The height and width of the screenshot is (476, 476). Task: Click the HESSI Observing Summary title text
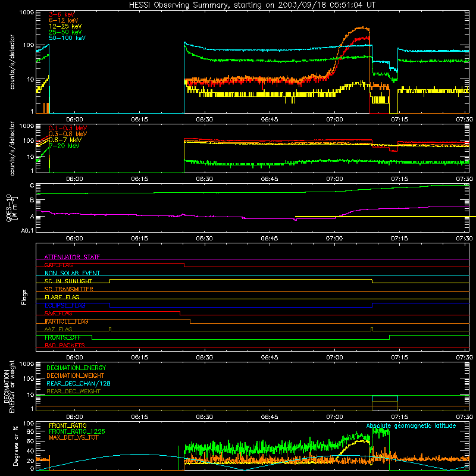252,5
